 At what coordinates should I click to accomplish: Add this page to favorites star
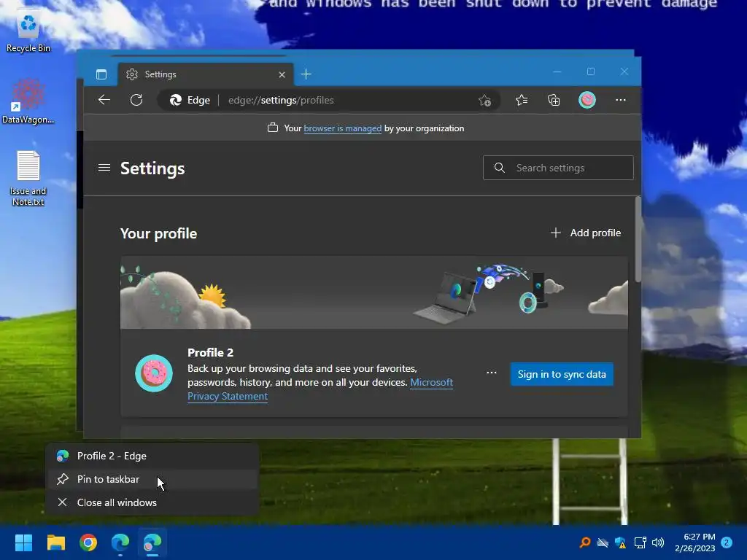[484, 100]
